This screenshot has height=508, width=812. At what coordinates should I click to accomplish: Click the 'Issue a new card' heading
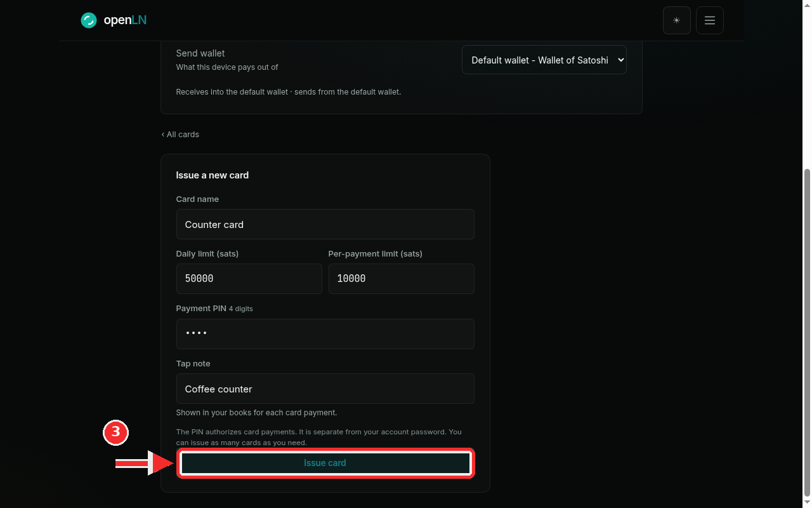click(x=213, y=175)
